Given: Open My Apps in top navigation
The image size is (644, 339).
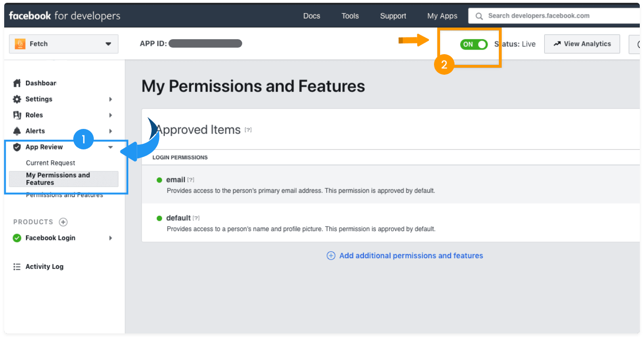Looking at the screenshot, I should click(x=442, y=16).
